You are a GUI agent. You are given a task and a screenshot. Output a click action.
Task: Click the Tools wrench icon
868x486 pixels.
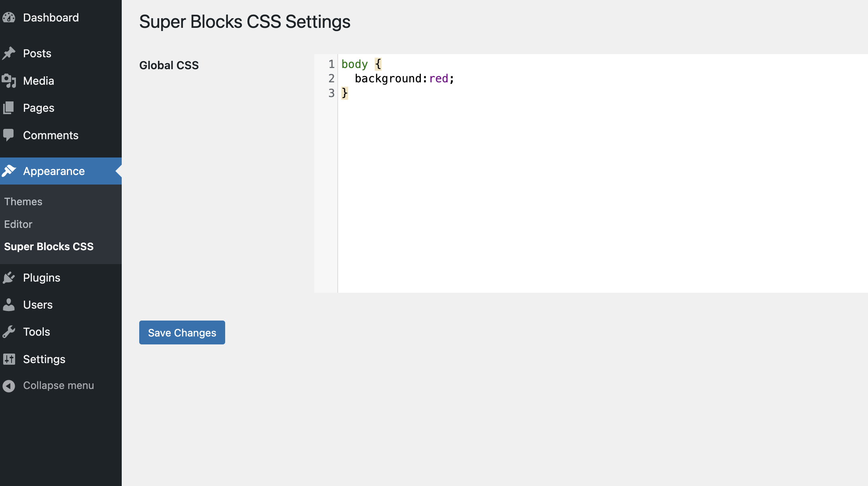click(9, 332)
